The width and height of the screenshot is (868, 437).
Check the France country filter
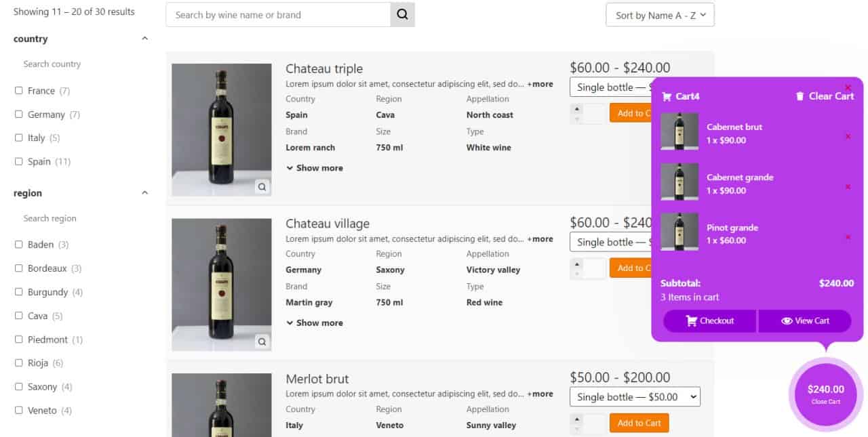[18, 90]
